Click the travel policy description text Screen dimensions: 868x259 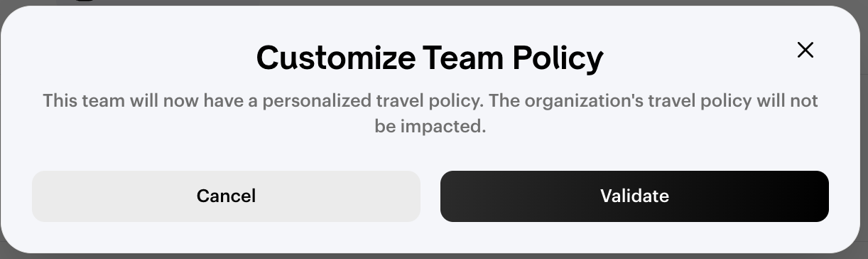(430, 114)
